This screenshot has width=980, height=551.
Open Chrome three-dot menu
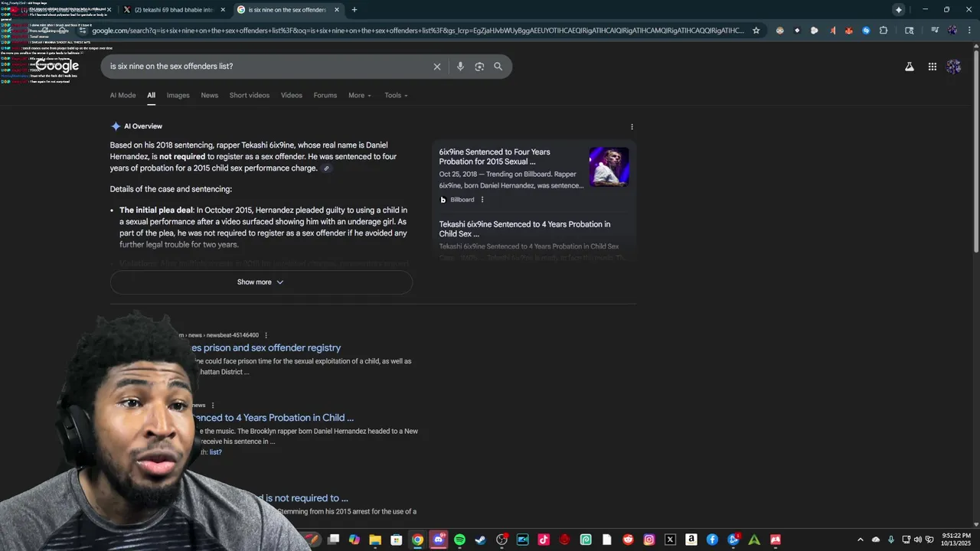pyautogui.click(x=969, y=31)
